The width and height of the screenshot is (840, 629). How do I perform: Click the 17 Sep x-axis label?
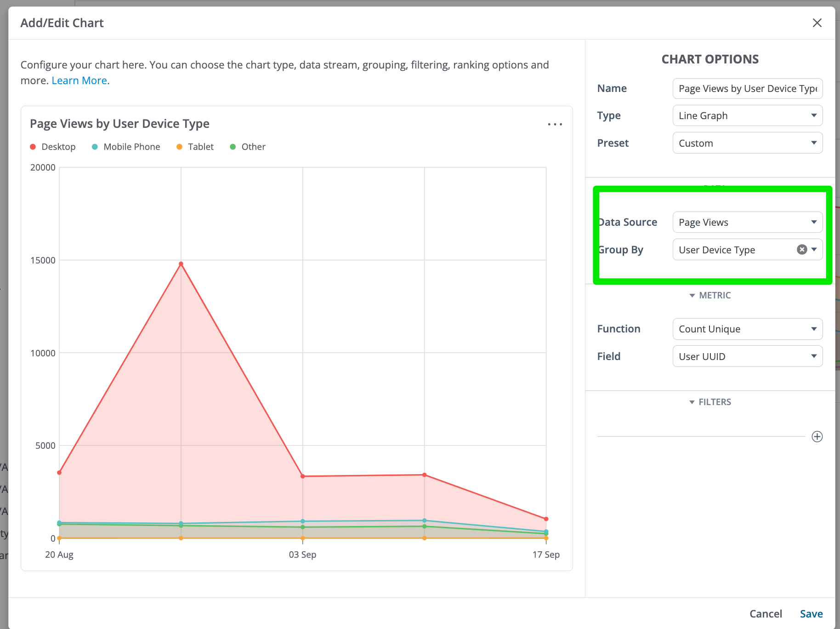pyautogui.click(x=546, y=555)
